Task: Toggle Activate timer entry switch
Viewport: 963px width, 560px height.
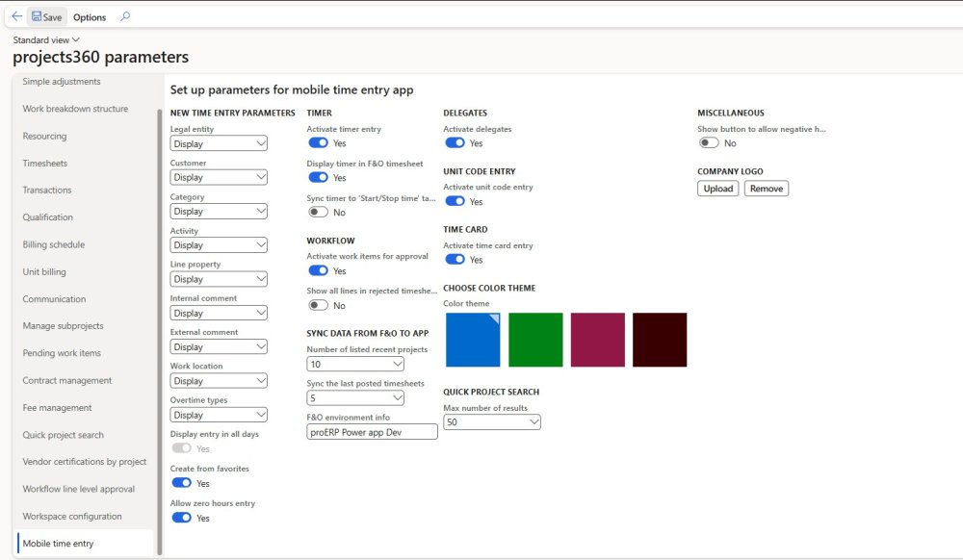Action: (318, 143)
